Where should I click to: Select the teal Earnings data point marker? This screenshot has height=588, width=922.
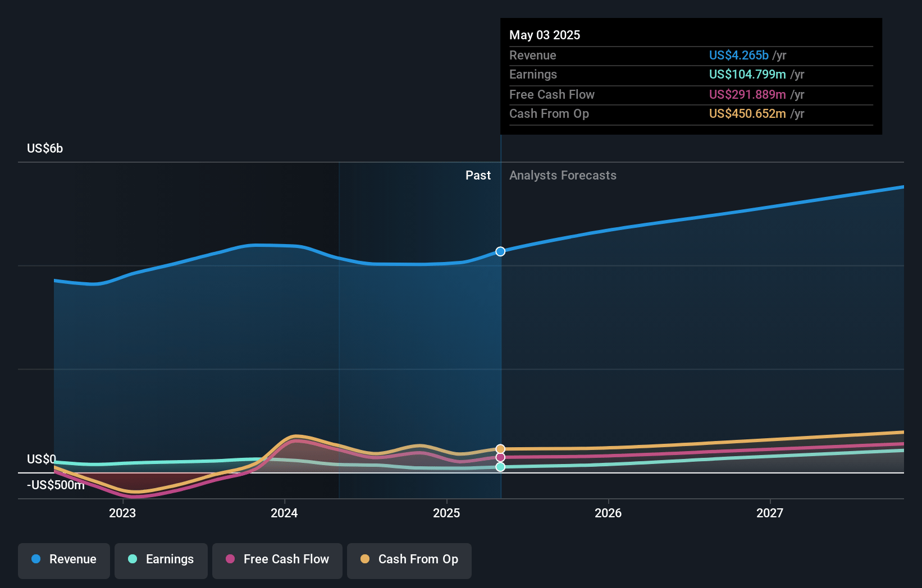coord(500,467)
